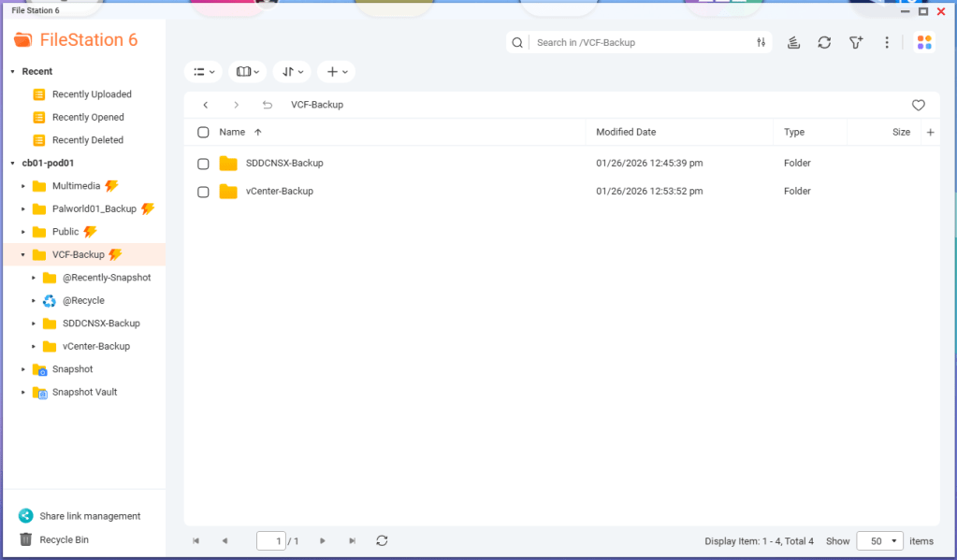Click the colorful app grid icon

[x=924, y=43]
